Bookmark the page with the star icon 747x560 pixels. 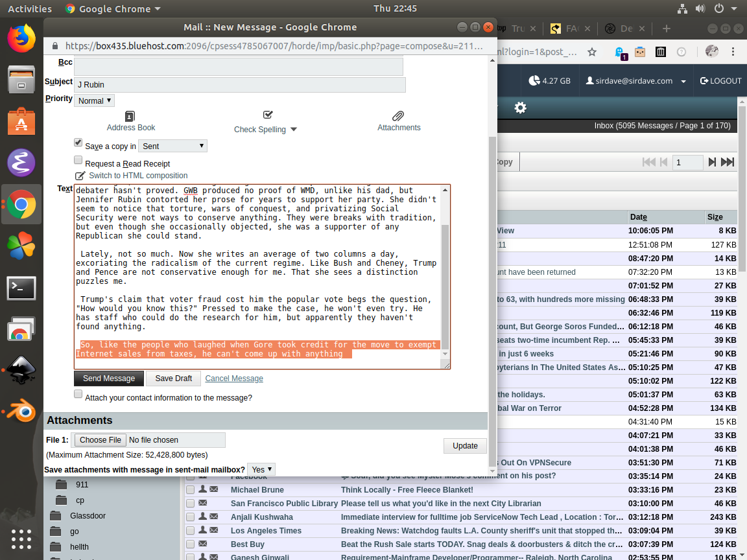click(591, 52)
